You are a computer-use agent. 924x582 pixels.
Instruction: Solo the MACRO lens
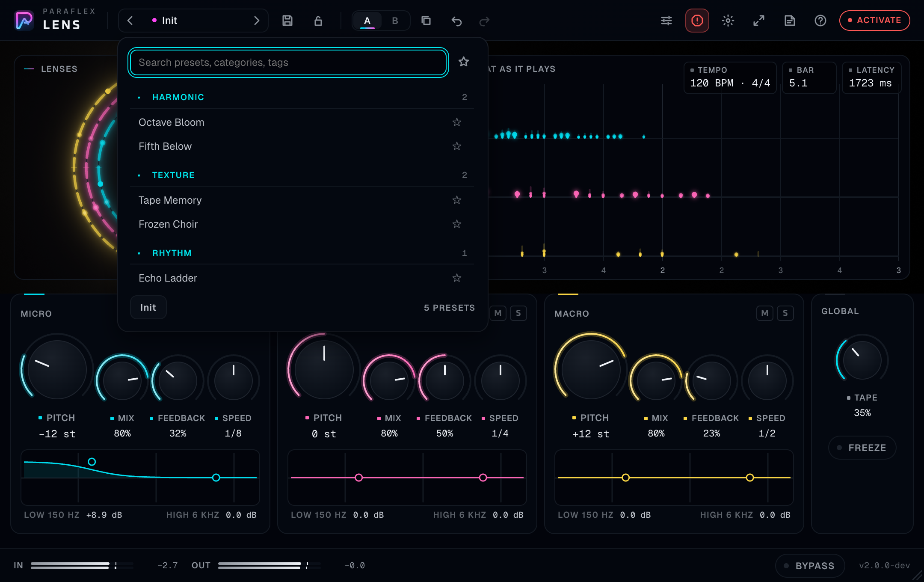point(785,313)
